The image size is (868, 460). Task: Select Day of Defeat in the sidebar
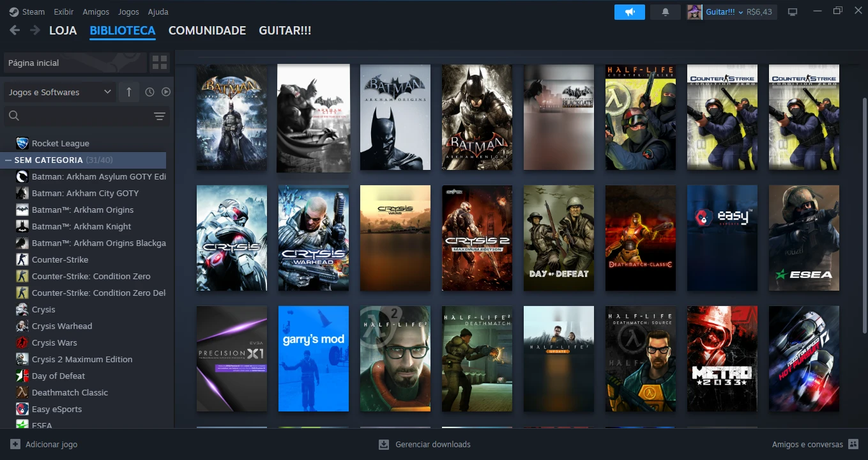pos(90,376)
